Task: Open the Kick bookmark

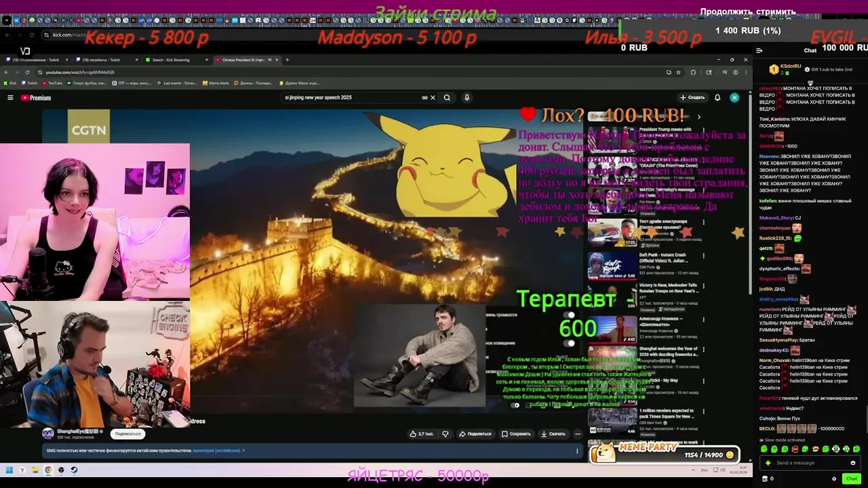Action: (10, 83)
